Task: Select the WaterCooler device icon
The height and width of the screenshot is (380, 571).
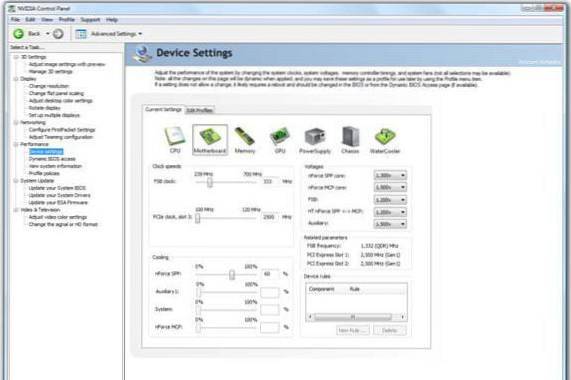Action: 385,140
